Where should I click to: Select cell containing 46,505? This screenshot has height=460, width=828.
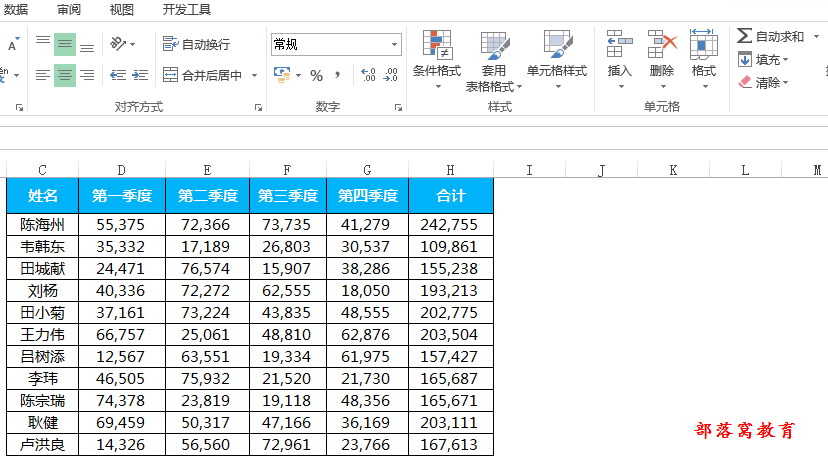click(x=122, y=379)
